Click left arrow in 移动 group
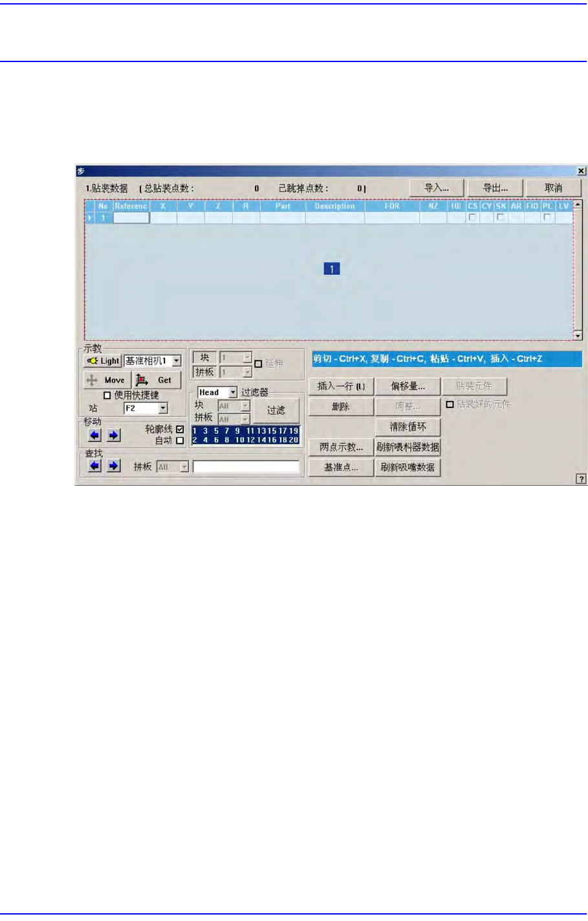Viewport: 588px width, 921px height. [x=94, y=435]
